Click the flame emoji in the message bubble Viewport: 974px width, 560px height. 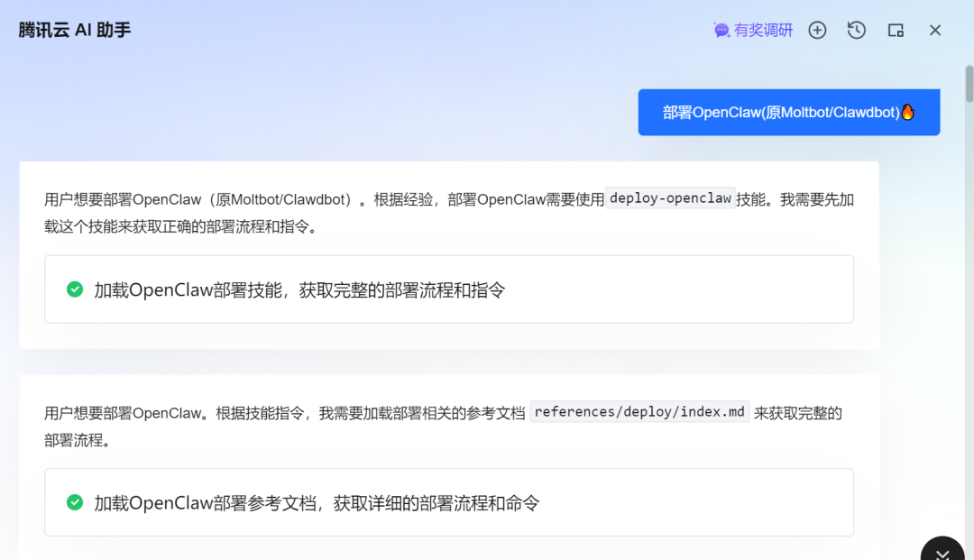(x=907, y=112)
